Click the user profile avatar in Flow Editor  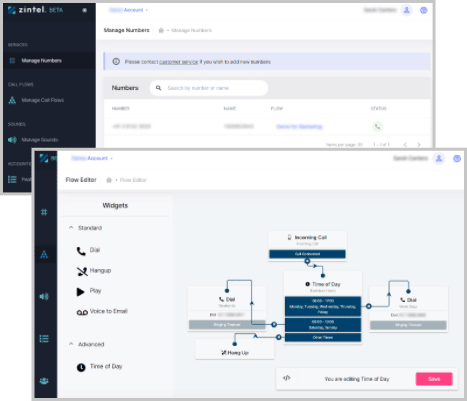pos(439,159)
